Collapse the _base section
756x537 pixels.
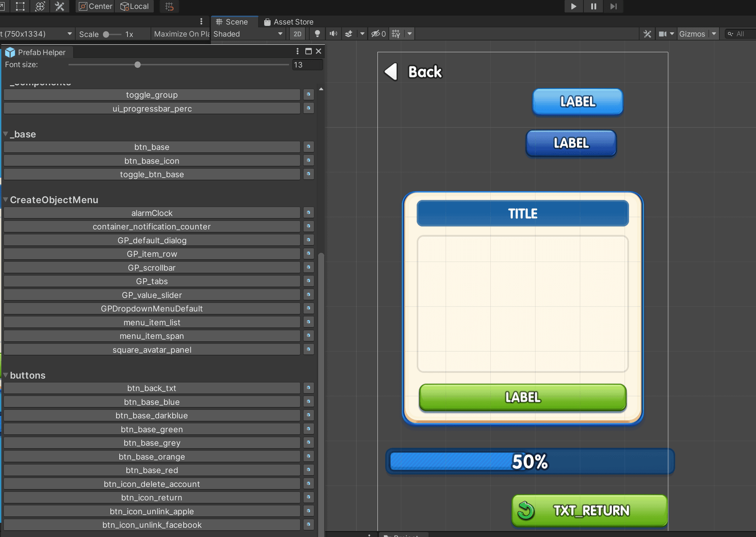coord(6,134)
